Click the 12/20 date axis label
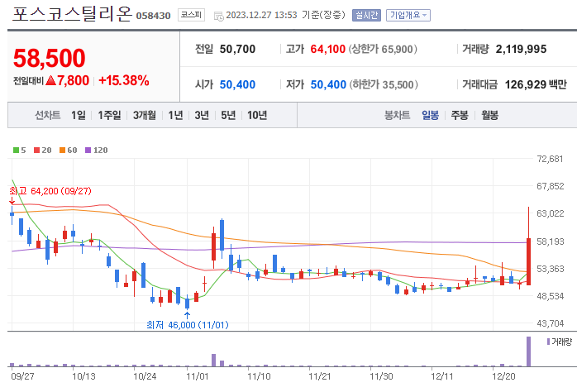This screenshot has width=577, height=392. (x=503, y=376)
